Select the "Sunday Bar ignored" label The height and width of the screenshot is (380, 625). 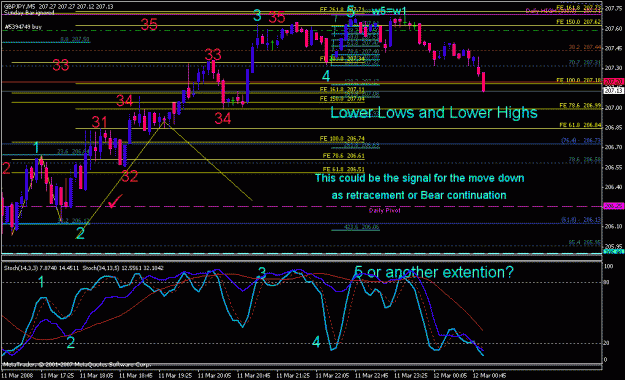[x=29, y=13]
